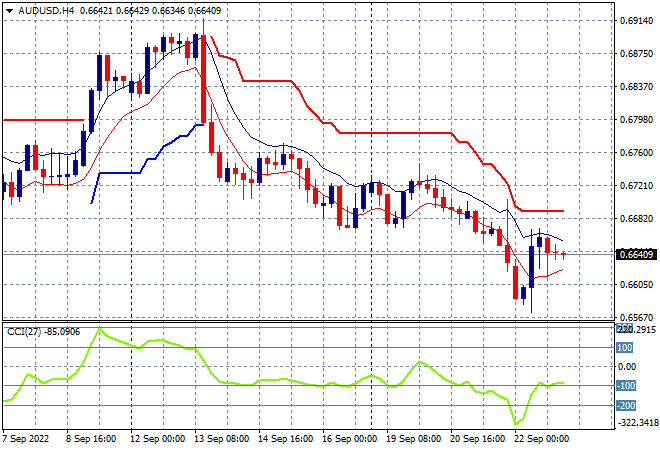
Task: Click the 19 Sep 08:00 time label
Action: click(413, 439)
